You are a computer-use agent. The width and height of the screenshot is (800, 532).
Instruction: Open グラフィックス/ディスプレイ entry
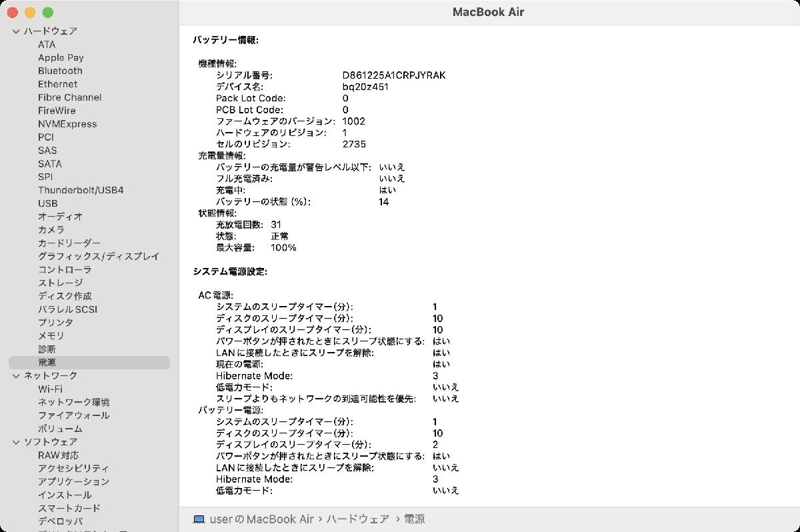99,257
